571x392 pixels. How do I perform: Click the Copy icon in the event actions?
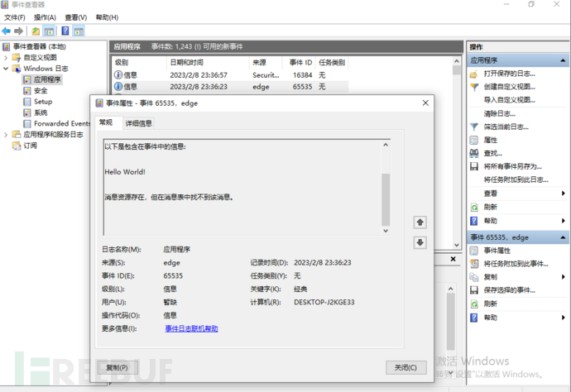tap(474, 277)
